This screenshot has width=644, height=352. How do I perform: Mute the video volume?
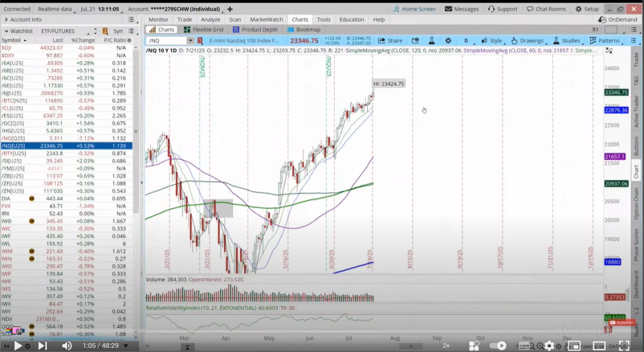coord(67,346)
